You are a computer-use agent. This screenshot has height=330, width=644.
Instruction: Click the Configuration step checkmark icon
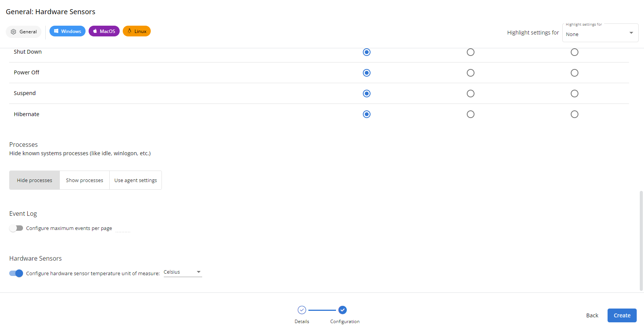point(343,310)
